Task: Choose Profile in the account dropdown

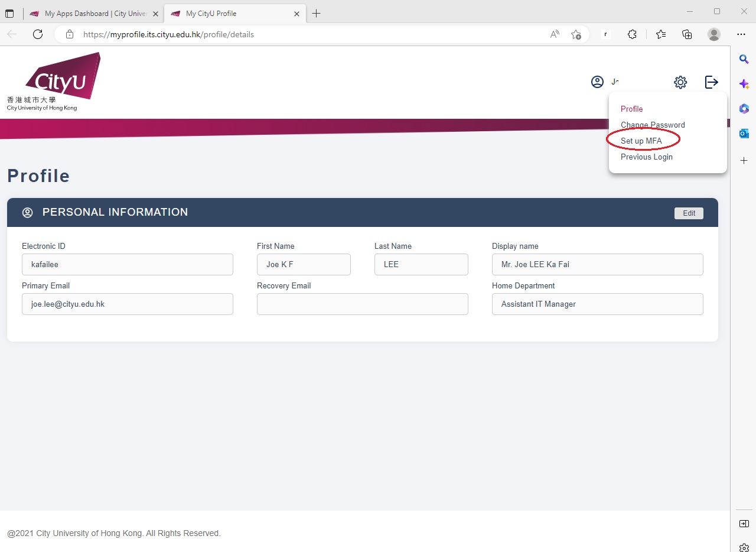Action: tap(631, 109)
